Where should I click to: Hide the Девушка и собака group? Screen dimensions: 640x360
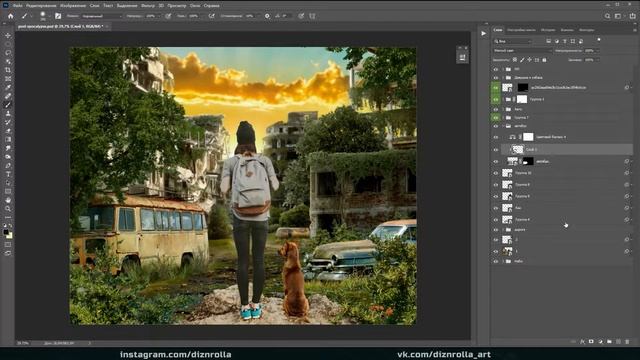[496, 78]
